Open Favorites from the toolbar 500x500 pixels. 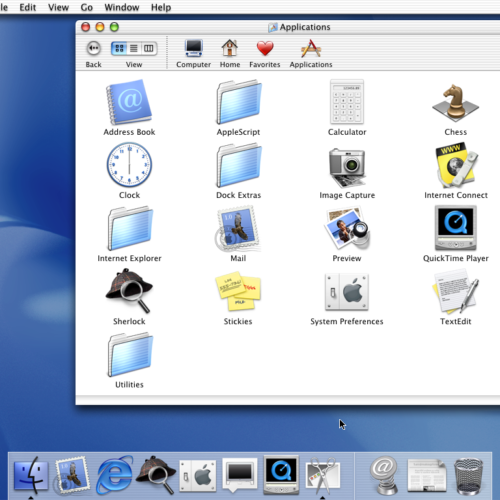point(265,54)
